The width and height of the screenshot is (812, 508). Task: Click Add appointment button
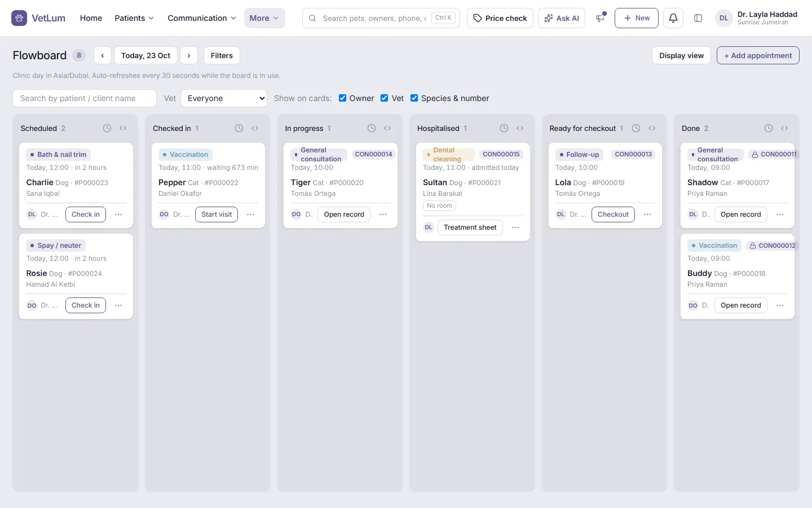point(758,55)
